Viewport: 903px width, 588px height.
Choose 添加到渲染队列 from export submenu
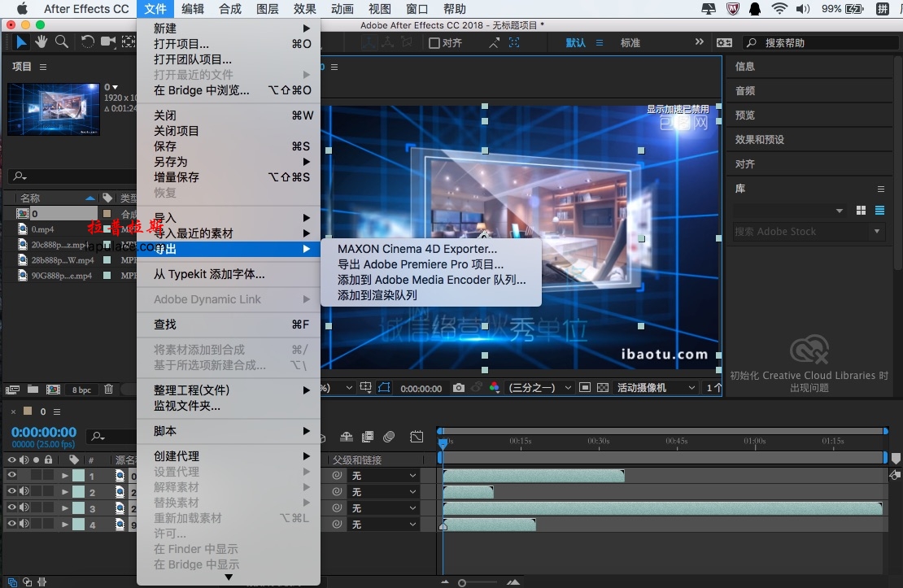click(x=377, y=295)
